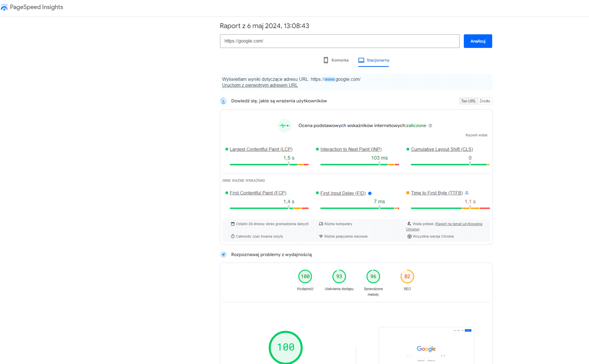The height and width of the screenshot is (364, 589).
Task: Open Cumulative Layout Shift (CLS) link
Action: pos(442,149)
